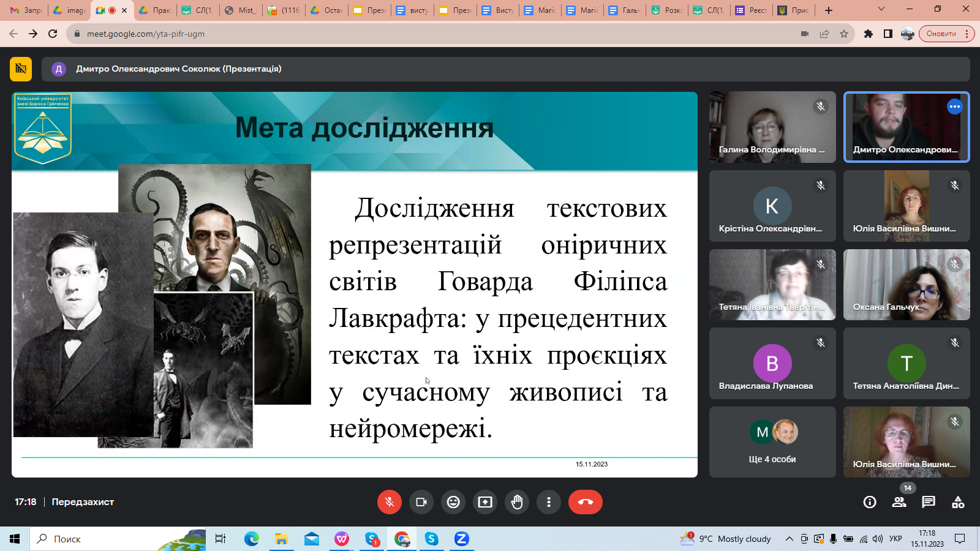Click the yellow captions-off icon beside presenter name
This screenshot has height=551, width=980.
[x=21, y=69]
